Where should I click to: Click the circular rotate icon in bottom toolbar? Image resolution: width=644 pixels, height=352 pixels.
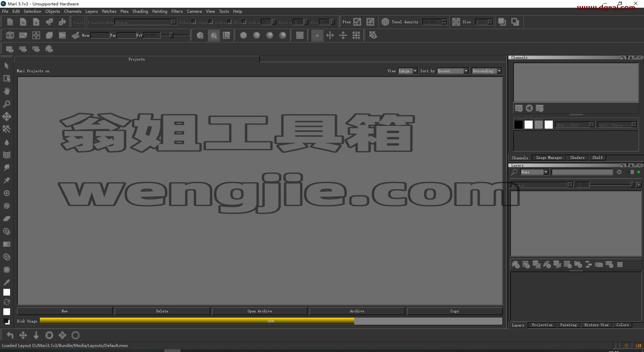pos(49,335)
